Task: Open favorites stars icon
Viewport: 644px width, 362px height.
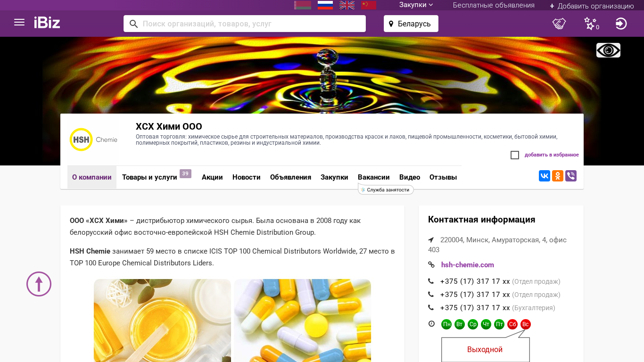Action: pos(591,23)
